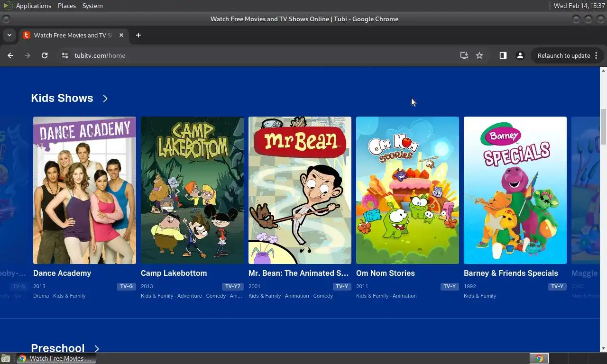Click the clock showing Wed Feb 14
The height and width of the screenshot is (364, 607).
pyautogui.click(x=579, y=6)
